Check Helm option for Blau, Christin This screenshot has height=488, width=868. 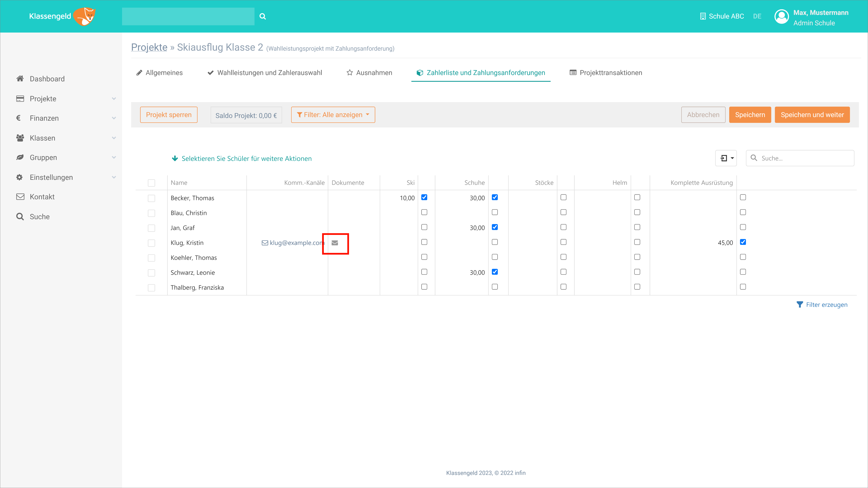click(x=637, y=212)
